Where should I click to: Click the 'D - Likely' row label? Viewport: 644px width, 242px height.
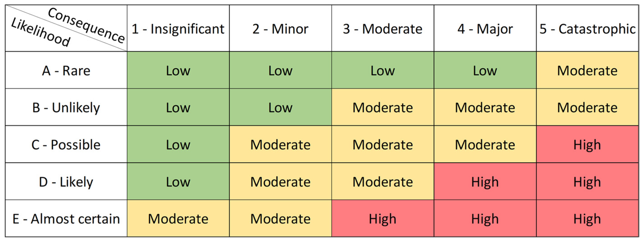tap(66, 182)
